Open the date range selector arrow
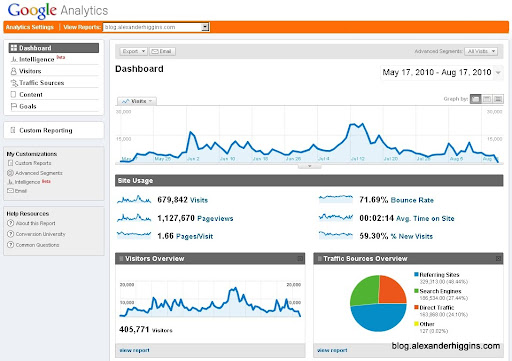The width and height of the screenshot is (512, 361). [498, 72]
